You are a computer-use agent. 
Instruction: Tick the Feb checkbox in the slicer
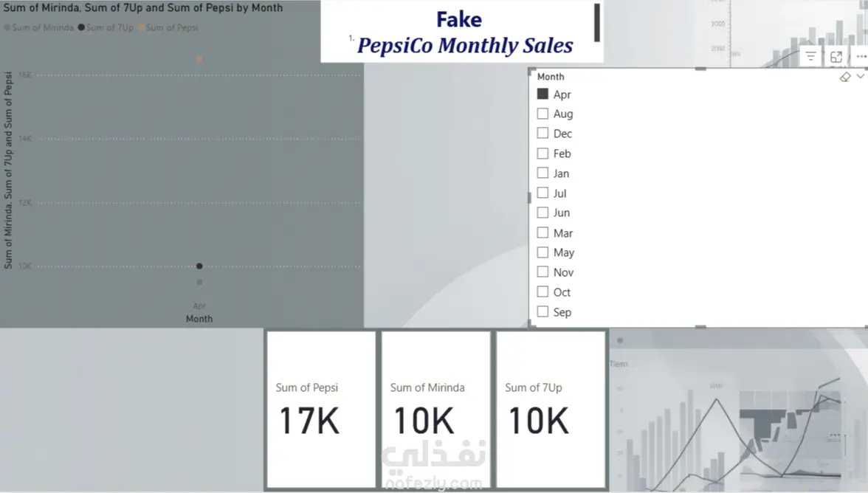pos(542,154)
